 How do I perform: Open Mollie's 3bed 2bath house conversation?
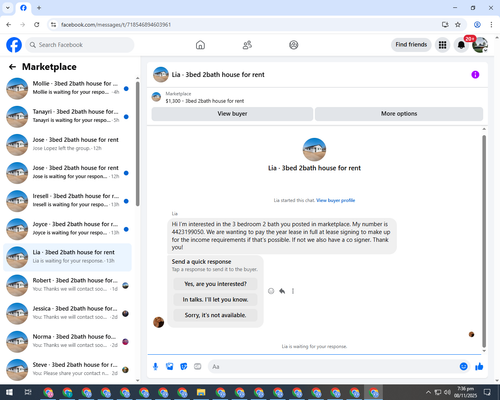(67, 89)
